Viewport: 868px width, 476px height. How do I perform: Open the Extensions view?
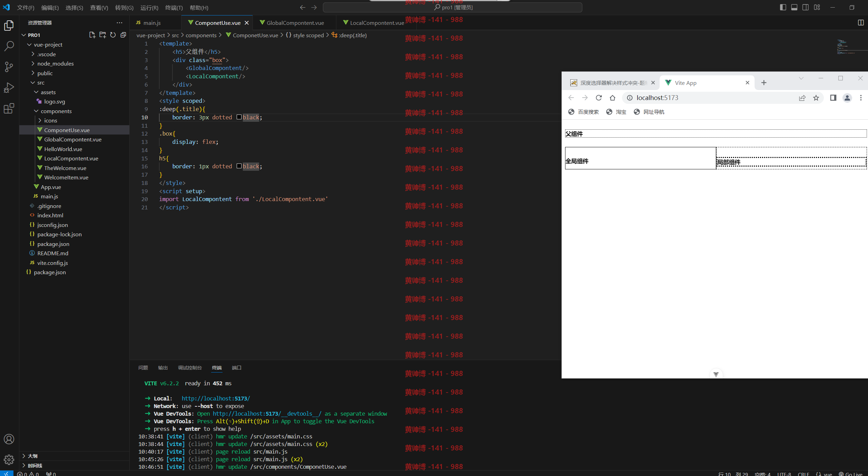9,109
